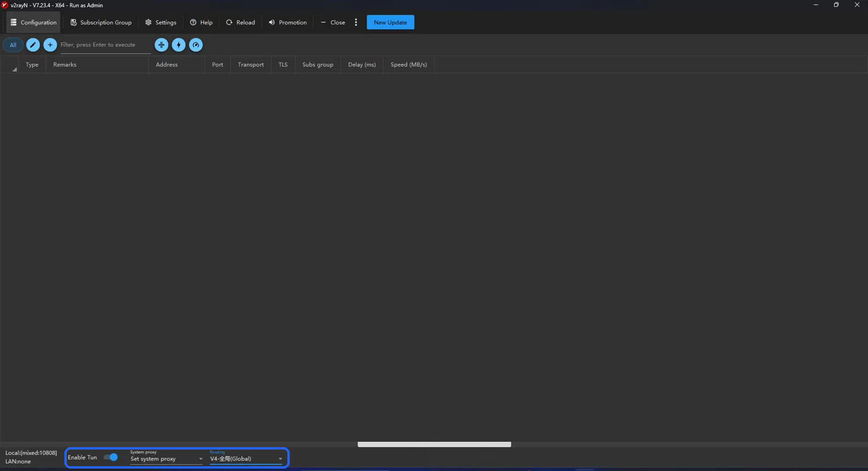Sort by the Address column header
The height and width of the screenshot is (471, 868).
pos(176,64)
